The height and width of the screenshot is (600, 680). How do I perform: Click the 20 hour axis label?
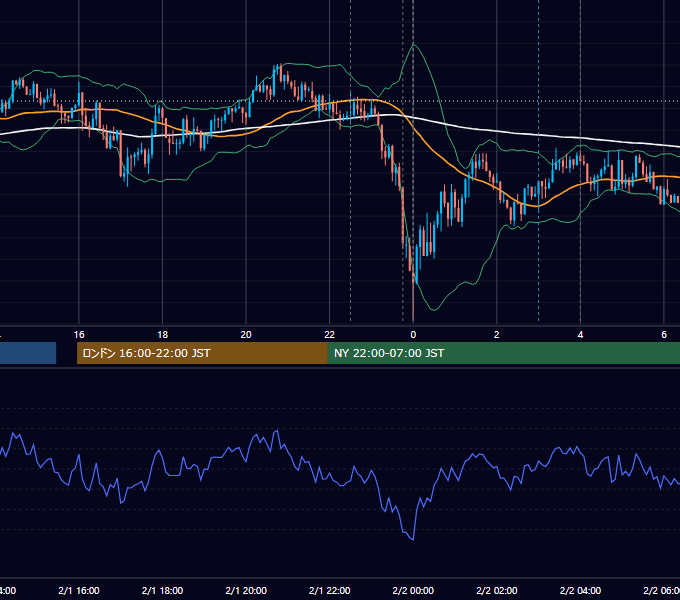[x=246, y=335]
